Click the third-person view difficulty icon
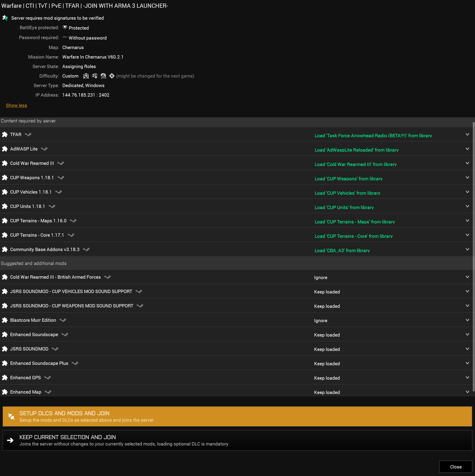 click(103, 76)
